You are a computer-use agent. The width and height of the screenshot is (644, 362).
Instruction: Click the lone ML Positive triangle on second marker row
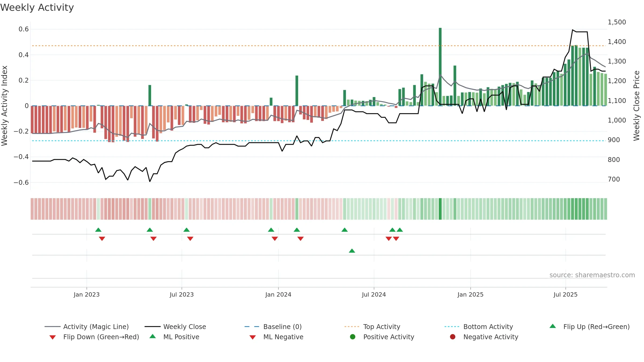352,251
